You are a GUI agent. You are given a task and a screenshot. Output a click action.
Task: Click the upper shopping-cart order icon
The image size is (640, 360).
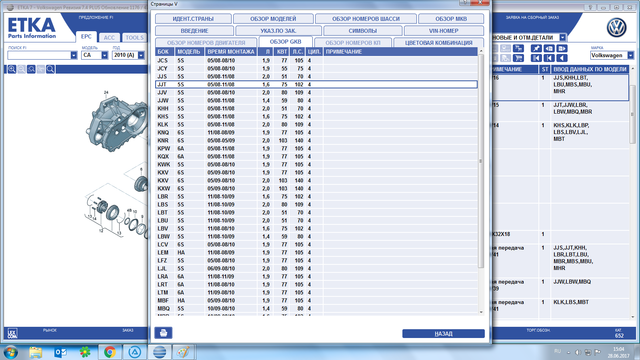coord(518,49)
